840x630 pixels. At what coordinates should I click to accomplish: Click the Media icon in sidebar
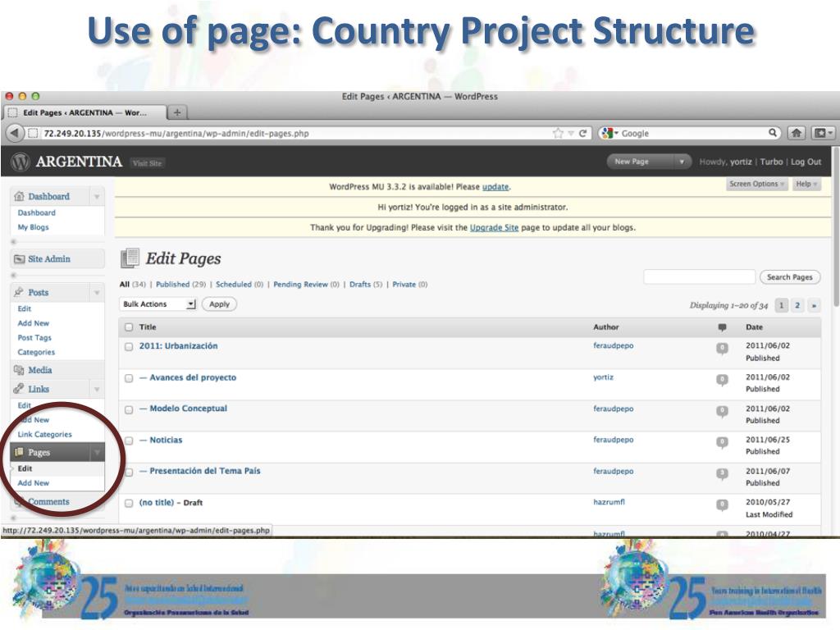click(x=20, y=370)
